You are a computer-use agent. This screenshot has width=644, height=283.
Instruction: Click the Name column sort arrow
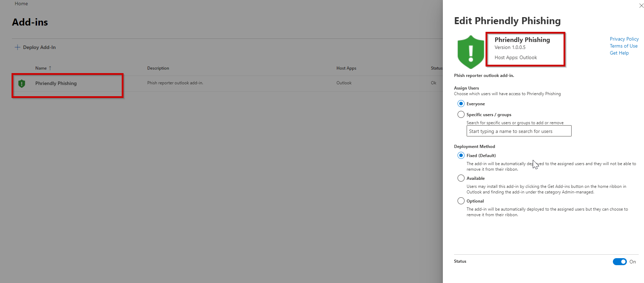click(x=50, y=68)
